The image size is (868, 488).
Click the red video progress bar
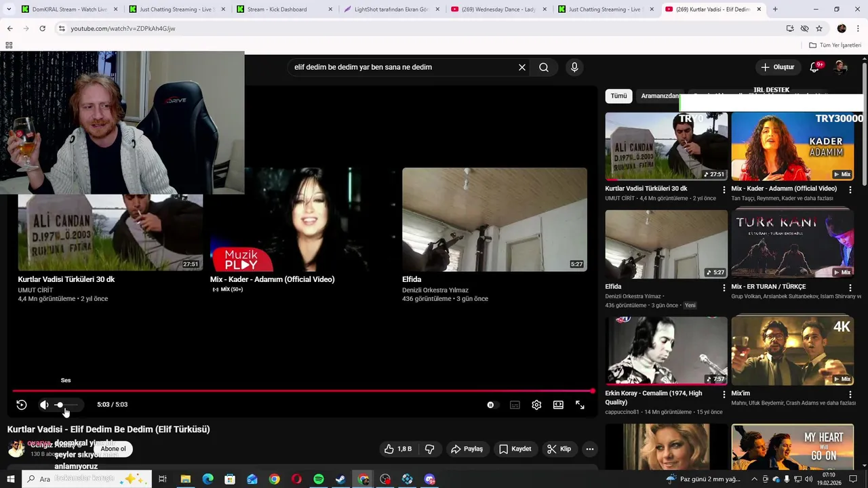(303, 391)
